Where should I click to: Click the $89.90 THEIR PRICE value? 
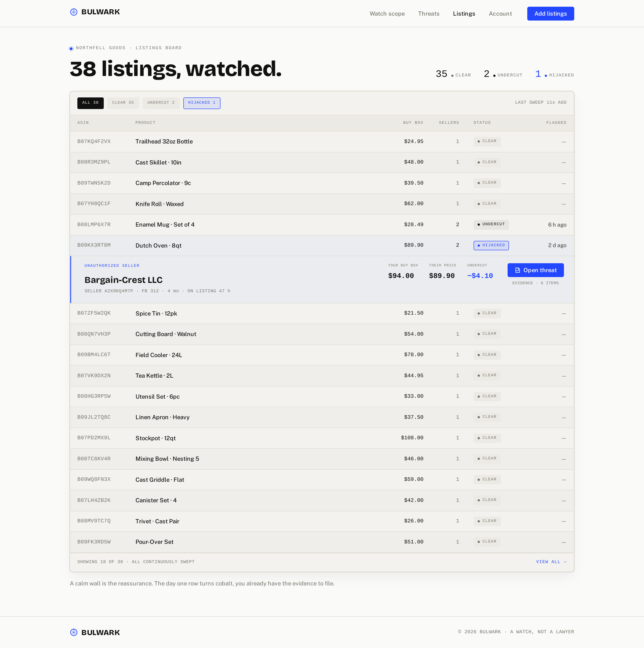pos(442,276)
